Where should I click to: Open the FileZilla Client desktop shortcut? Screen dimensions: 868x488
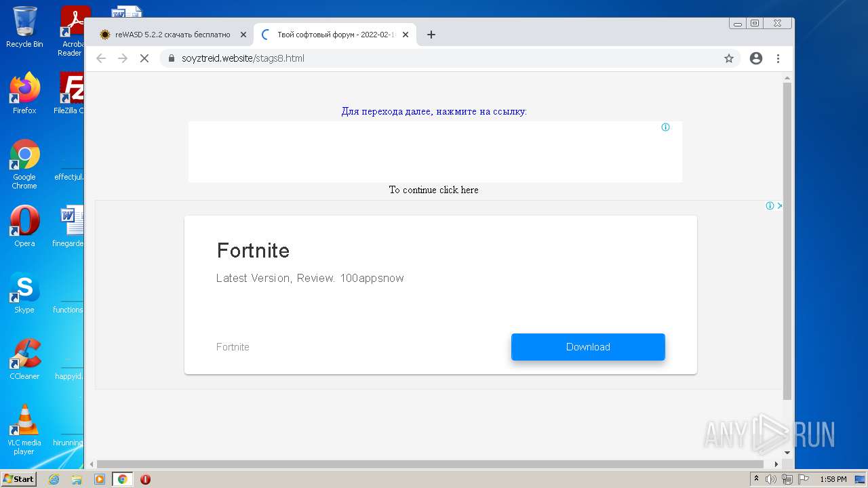(70, 94)
